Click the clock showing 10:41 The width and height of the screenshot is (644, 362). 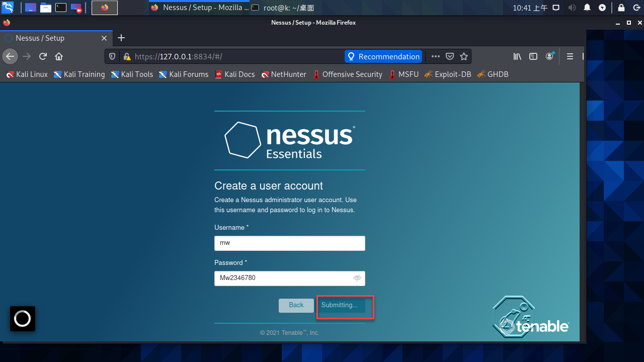click(x=530, y=8)
